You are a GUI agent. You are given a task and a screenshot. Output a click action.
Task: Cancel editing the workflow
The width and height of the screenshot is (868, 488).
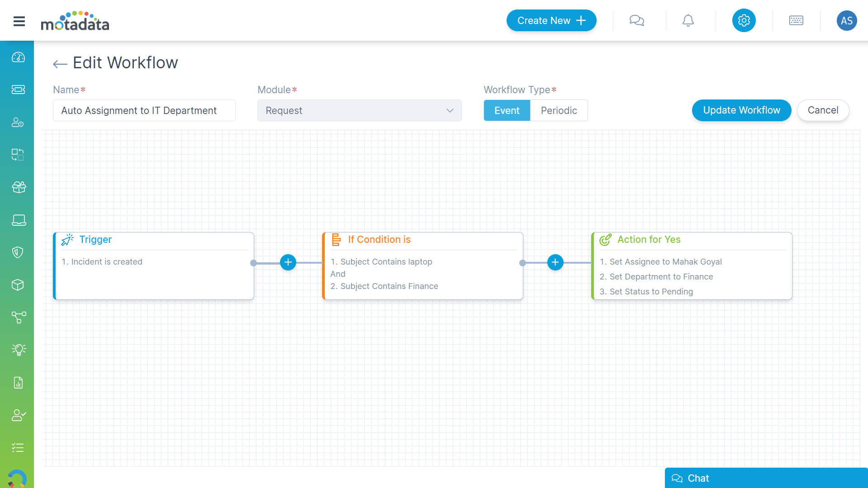tap(823, 110)
